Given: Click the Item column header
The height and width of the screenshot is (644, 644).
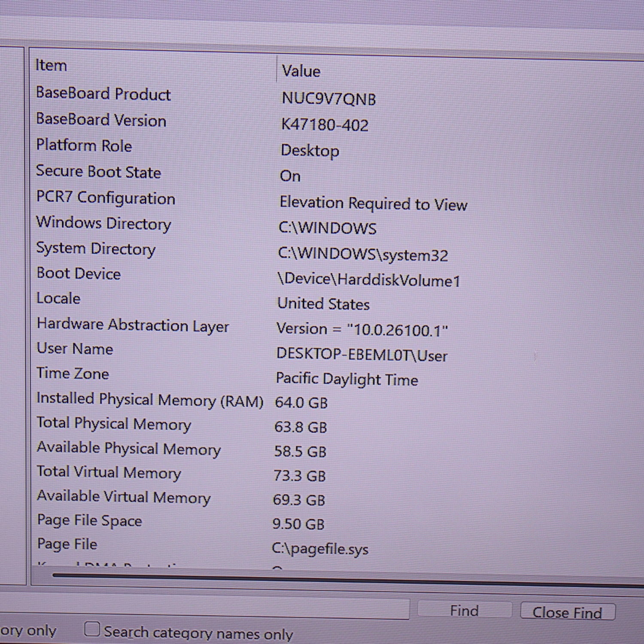Looking at the screenshot, I should [51, 65].
